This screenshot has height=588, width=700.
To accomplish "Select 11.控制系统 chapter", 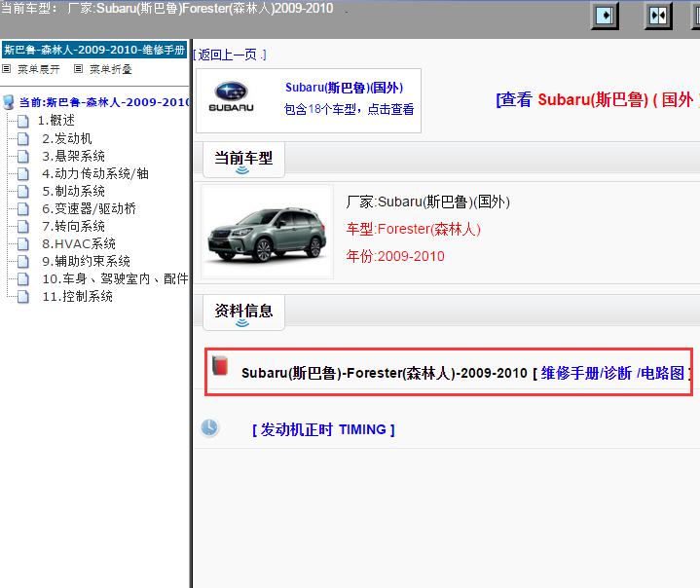I will tap(77, 297).
